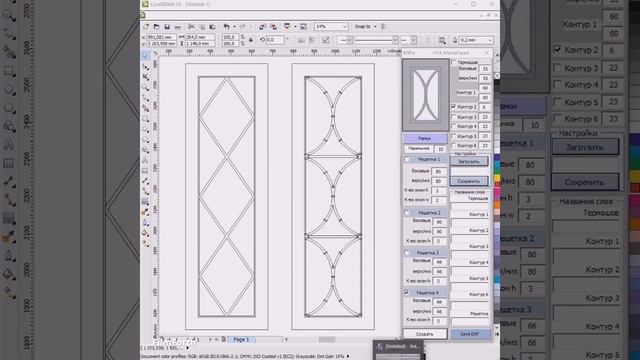This screenshot has width=640, height=360.
Task: Toggle the Терношов checkbox
Action: click(453, 62)
